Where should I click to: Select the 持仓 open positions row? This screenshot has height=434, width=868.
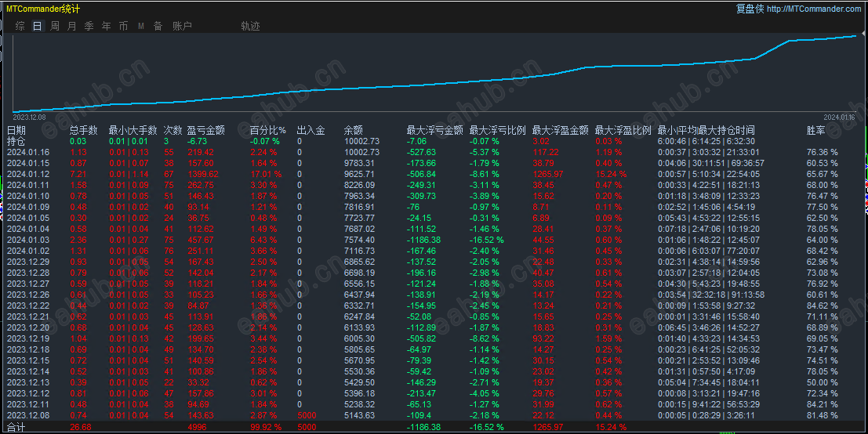[x=434, y=142]
